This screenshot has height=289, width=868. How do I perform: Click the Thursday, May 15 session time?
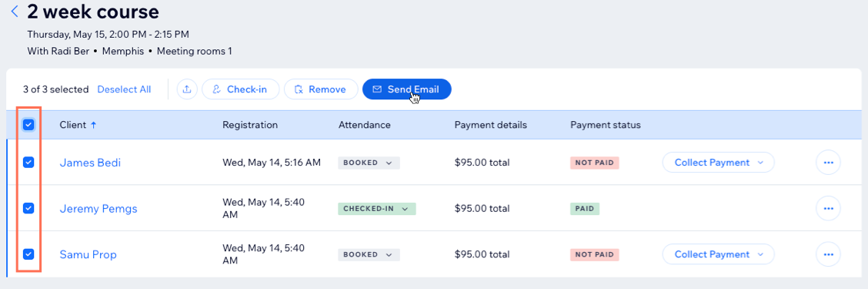pos(108,35)
